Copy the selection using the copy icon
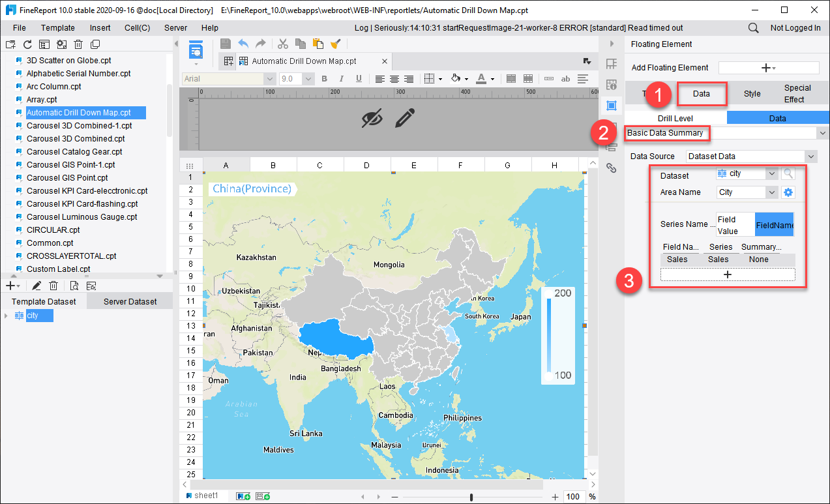The image size is (830, 504). 300,44
